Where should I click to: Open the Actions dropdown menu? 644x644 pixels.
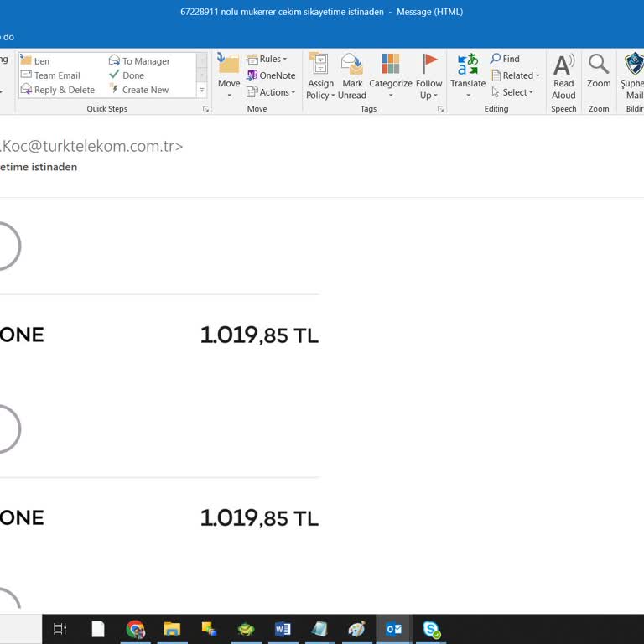pos(272,92)
